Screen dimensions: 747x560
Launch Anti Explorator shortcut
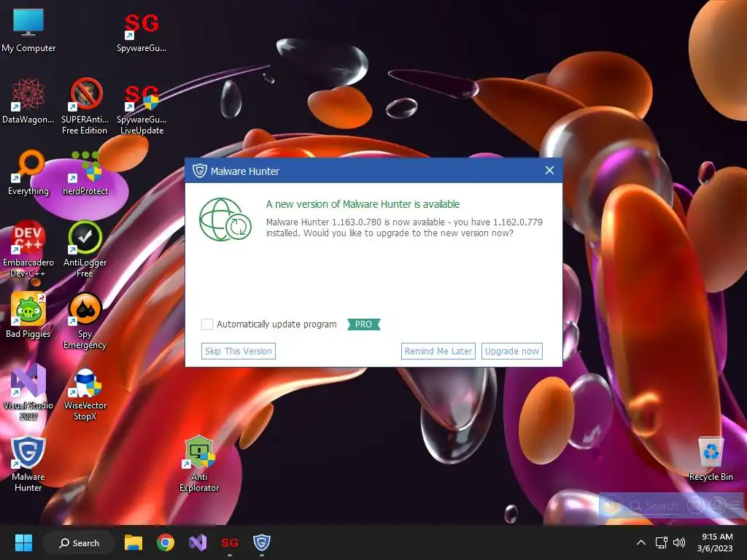(x=199, y=463)
